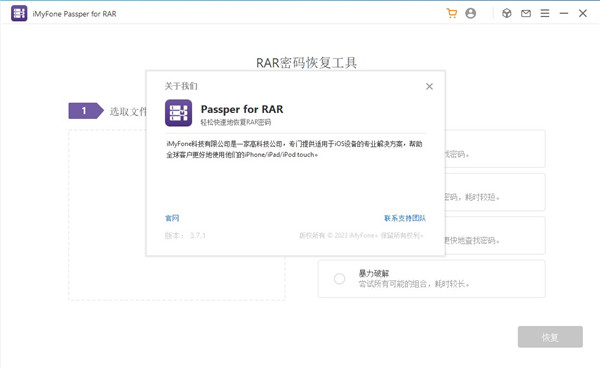This screenshot has height=368, width=600.
Task: Click the 关于我们 dialog title
Action: [x=181, y=86]
